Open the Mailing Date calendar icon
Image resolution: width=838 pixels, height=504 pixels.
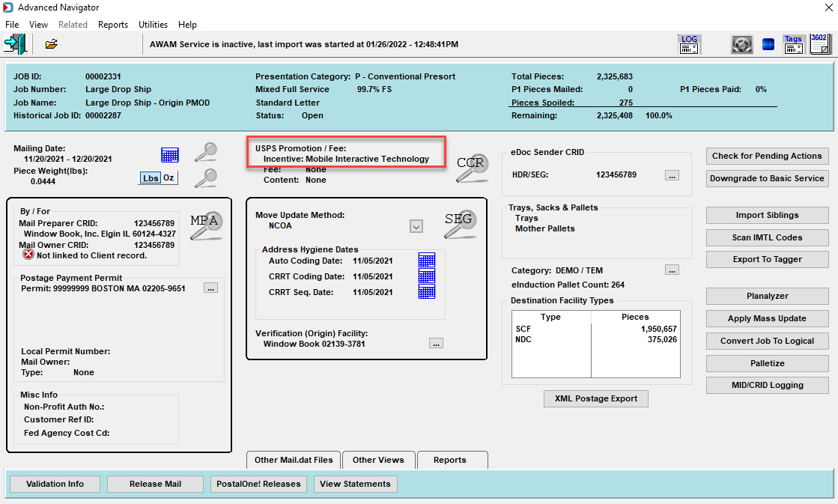(170, 155)
